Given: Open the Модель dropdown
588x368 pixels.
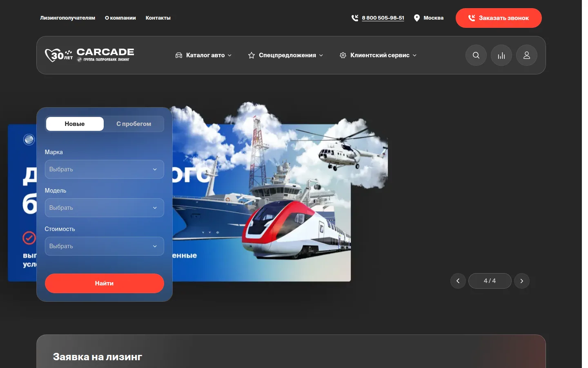Looking at the screenshot, I should (x=105, y=208).
